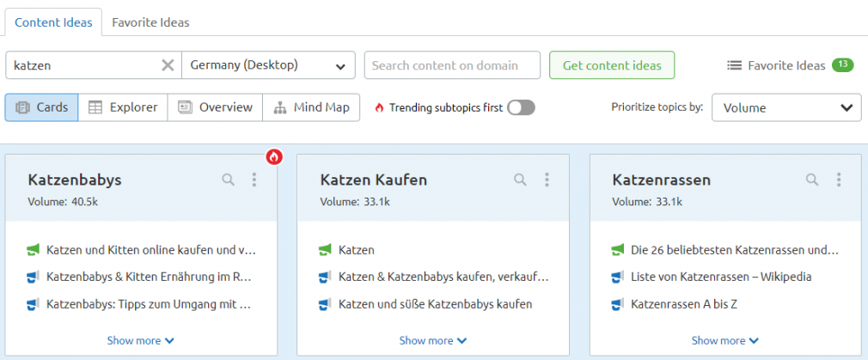Open the 'Katzen' headline in Katzen Kaufen

[x=357, y=250]
